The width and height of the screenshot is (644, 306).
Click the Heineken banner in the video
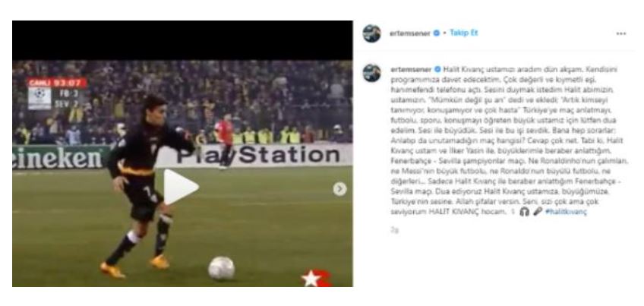click(x=58, y=157)
